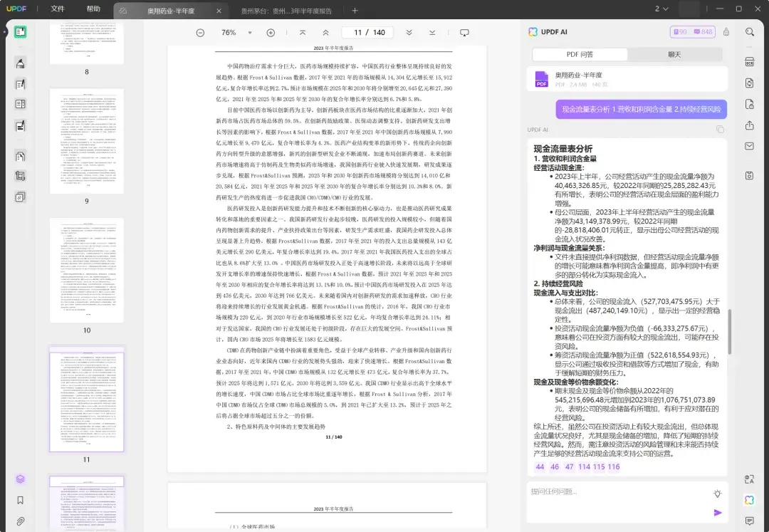The height and width of the screenshot is (532, 769).
Task: Save as other file icon
Action: pos(749,175)
